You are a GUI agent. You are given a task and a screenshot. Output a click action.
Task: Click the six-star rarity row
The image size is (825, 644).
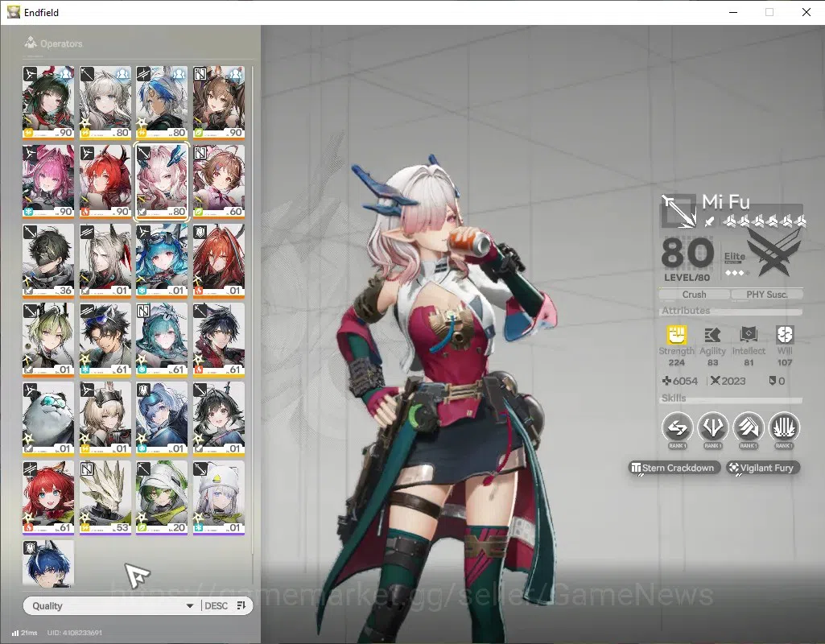click(765, 221)
